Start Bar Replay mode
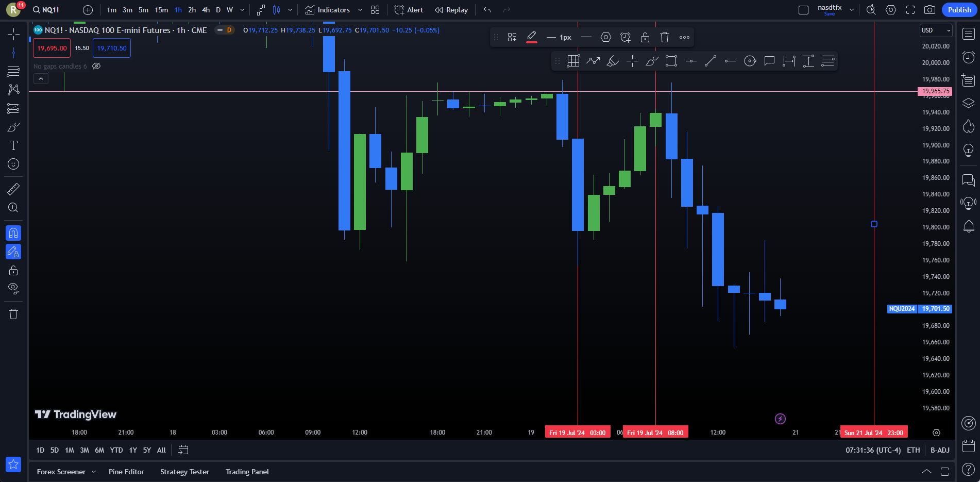The height and width of the screenshot is (482, 980). pos(451,10)
